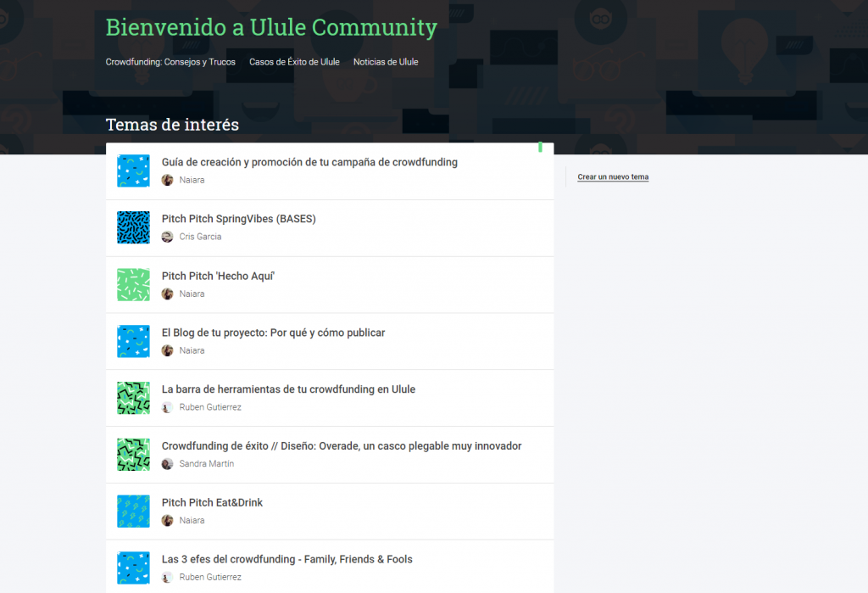Open the Casos de Éxito de Ulule category
This screenshot has height=593, width=868.
coord(294,62)
